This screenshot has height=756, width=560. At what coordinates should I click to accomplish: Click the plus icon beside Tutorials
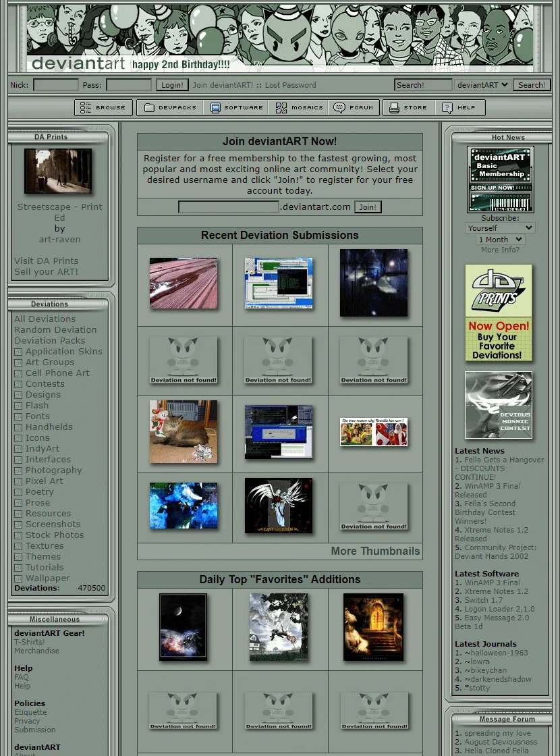coord(18,568)
